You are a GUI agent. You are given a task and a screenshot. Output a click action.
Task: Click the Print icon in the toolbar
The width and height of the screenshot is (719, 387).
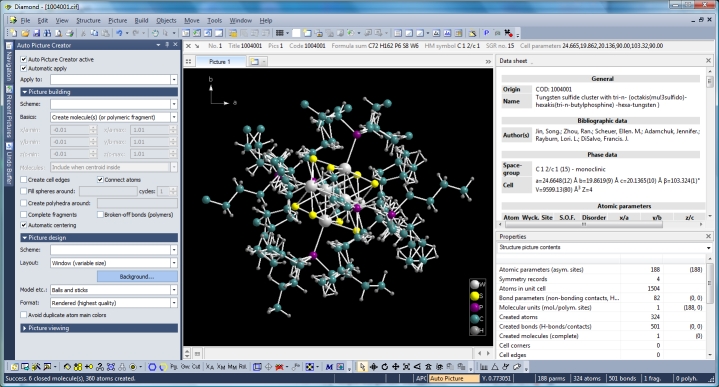coord(70,33)
